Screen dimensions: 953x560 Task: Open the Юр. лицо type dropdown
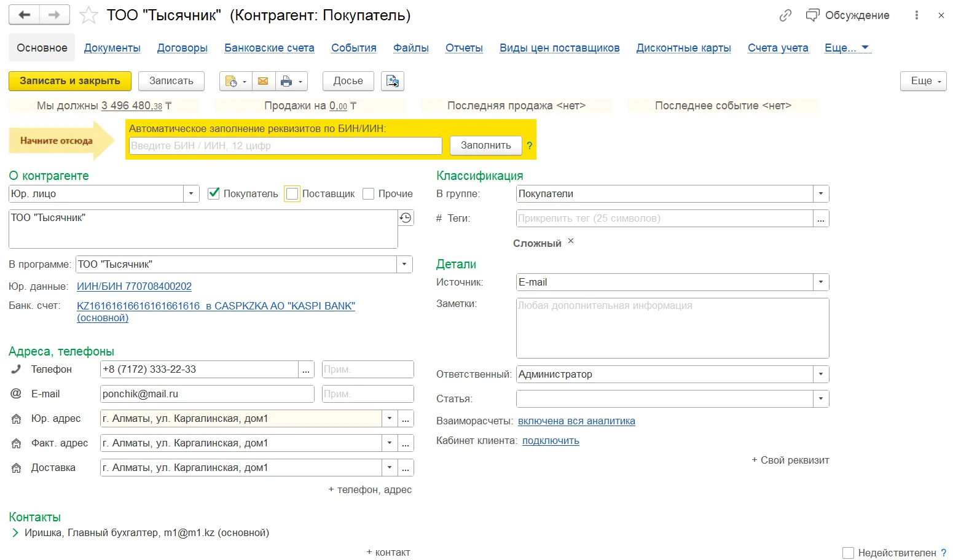(x=191, y=194)
